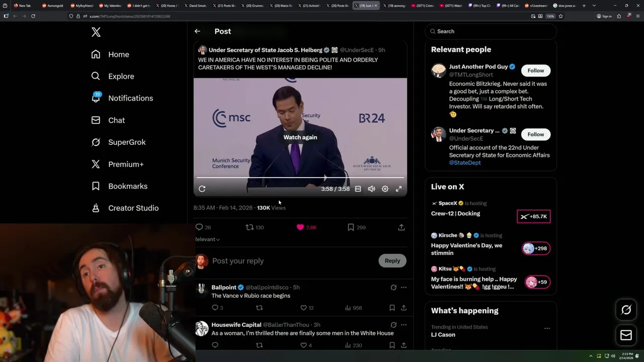Viewport: 644px width, 362px height.
Task: Follow Under Secretary account
Action: [536, 134]
